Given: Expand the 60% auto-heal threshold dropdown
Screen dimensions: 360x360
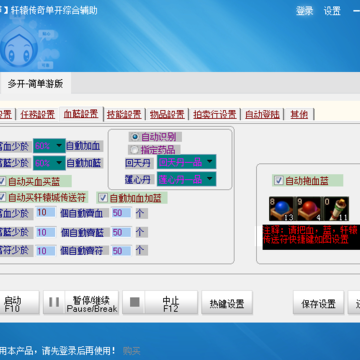Looking at the screenshot, I should 49,146.
